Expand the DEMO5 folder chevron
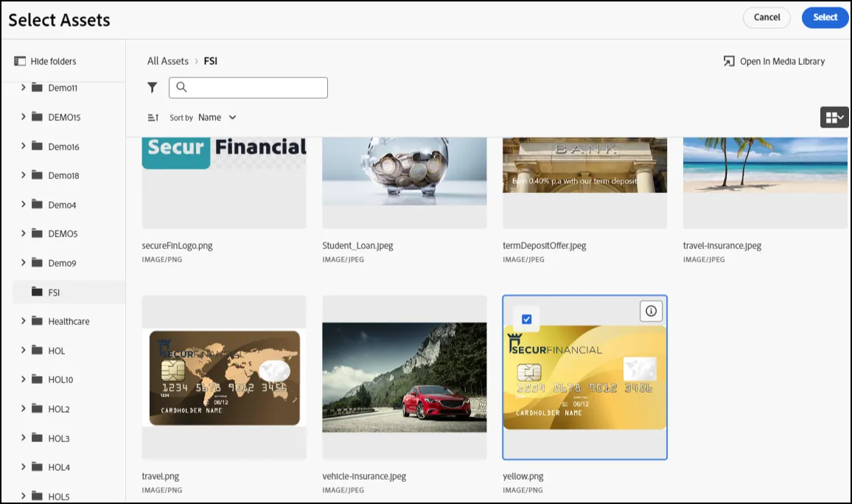852x504 pixels. [x=24, y=233]
